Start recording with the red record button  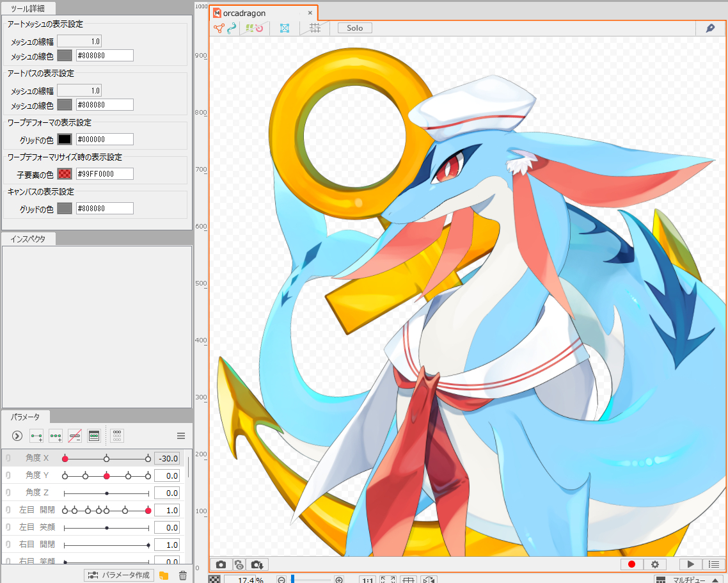point(631,564)
